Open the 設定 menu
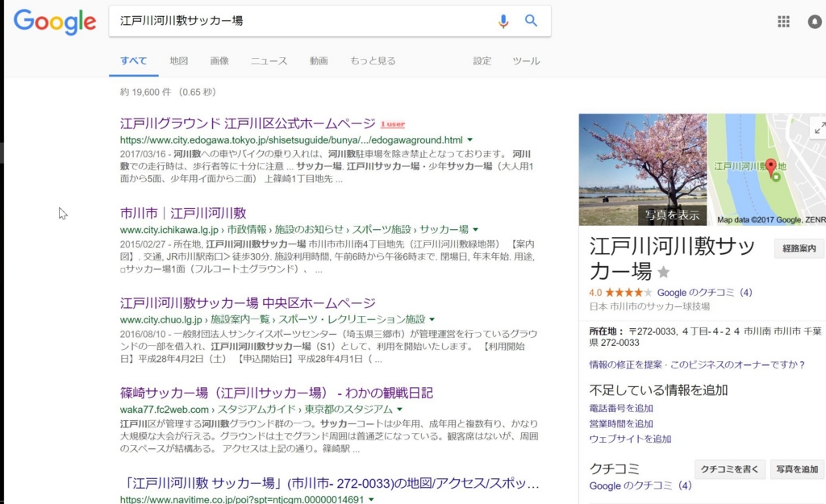This screenshot has height=504, width=826. pyautogui.click(x=482, y=60)
